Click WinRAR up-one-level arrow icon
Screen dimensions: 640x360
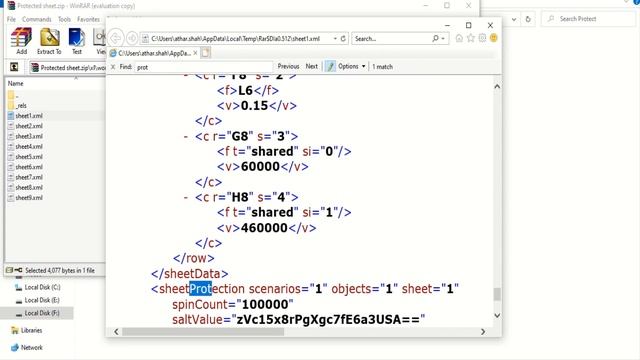[14, 67]
